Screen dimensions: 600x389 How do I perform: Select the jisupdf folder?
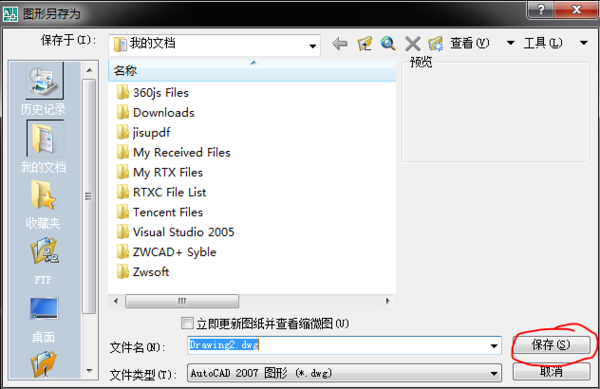(143, 132)
